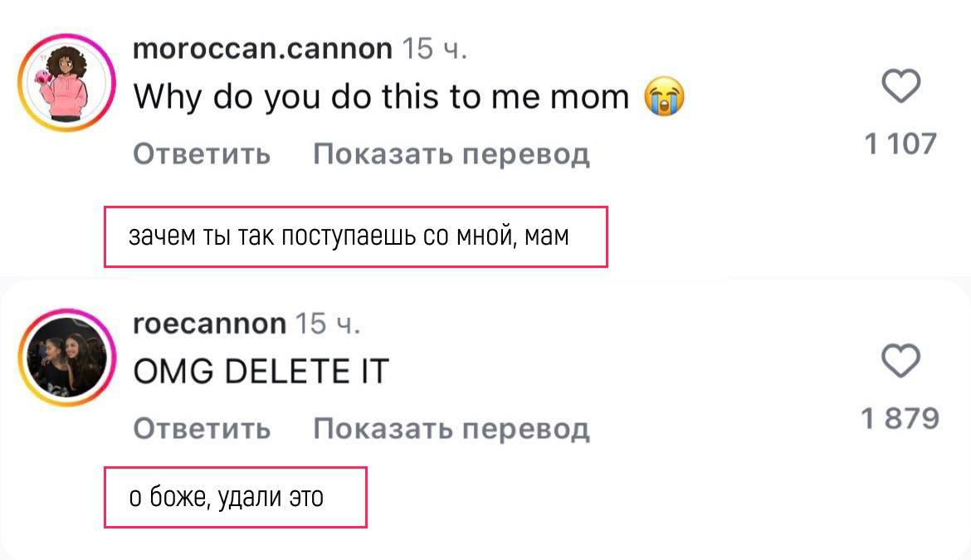Click the 15 ч. timestamp beside moroccan.cannon
Viewport: 971px width, 560px height.
pos(435,50)
